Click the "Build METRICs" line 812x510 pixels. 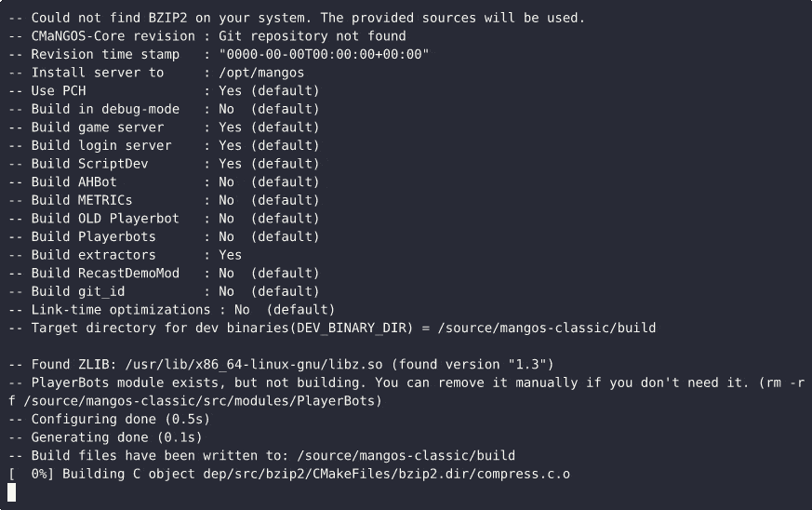point(174,200)
